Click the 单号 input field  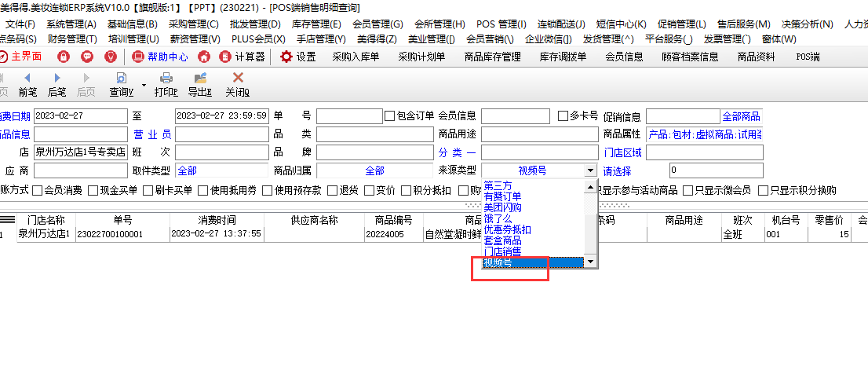[349, 116]
